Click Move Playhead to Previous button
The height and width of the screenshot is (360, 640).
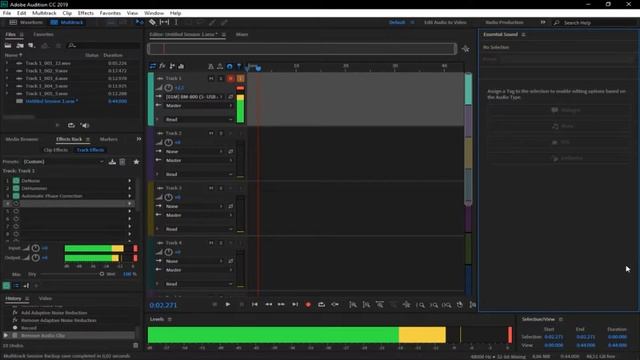[x=255, y=304]
